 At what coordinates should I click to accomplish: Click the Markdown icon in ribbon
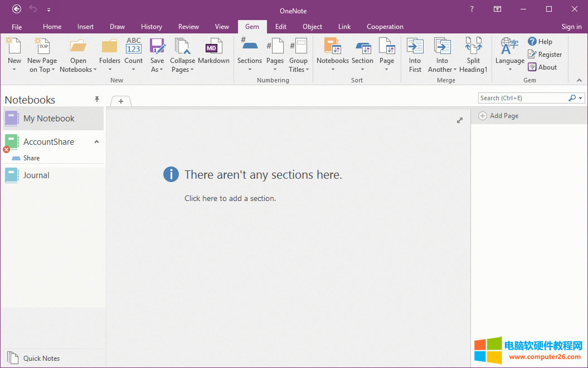(213, 47)
